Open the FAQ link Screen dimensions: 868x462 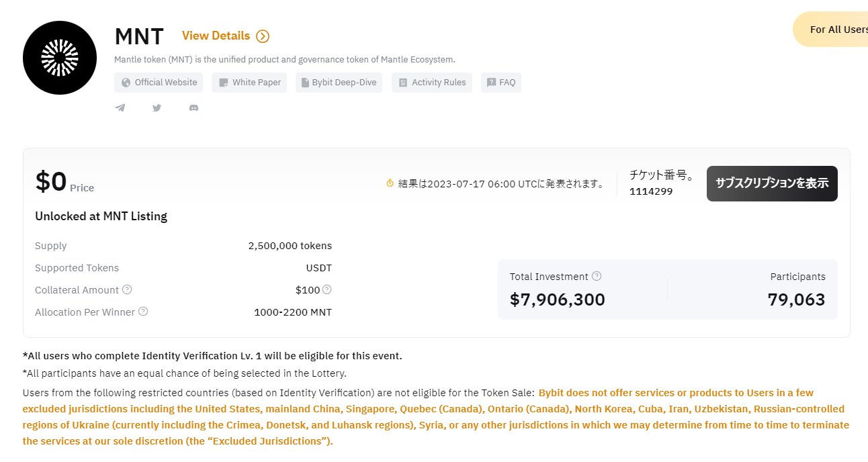point(501,83)
